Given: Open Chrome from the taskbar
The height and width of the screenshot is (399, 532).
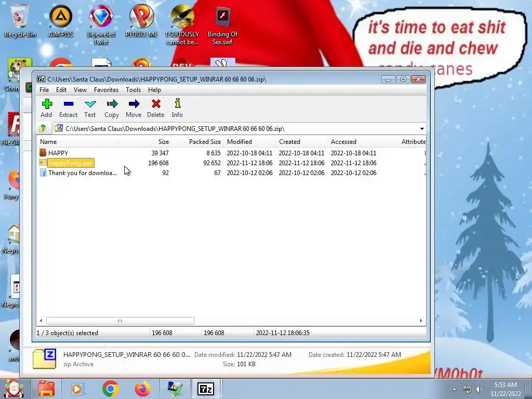Looking at the screenshot, I should 110,389.
